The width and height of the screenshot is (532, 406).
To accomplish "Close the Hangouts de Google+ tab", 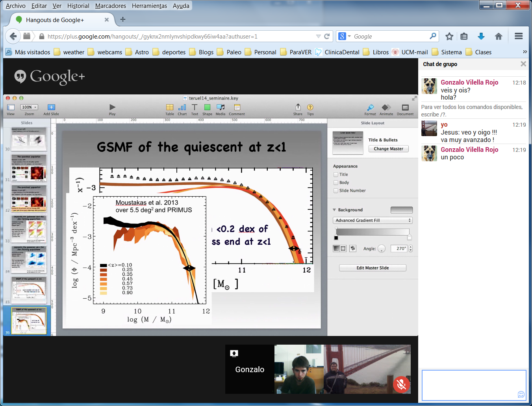I will point(106,20).
